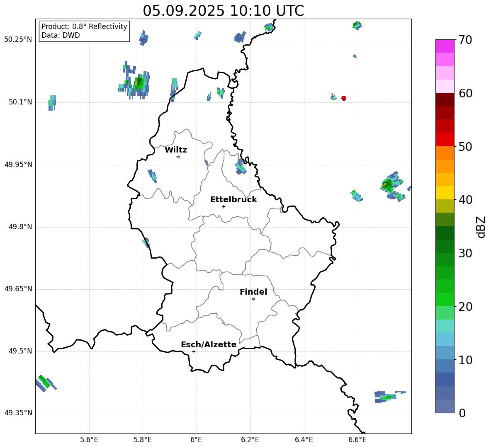Click the Esch/Alzette station cross marker
This screenshot has width=491, height=448.
coord(194,351)
